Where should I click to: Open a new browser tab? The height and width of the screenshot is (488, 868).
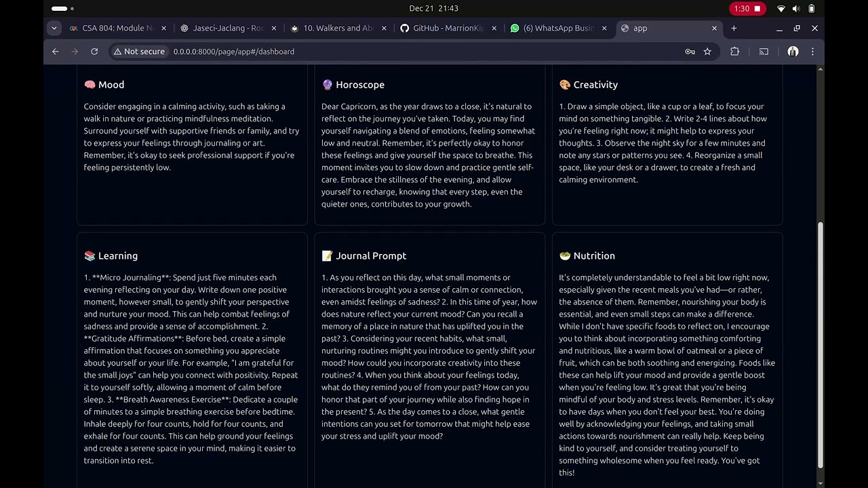(734, 28)
